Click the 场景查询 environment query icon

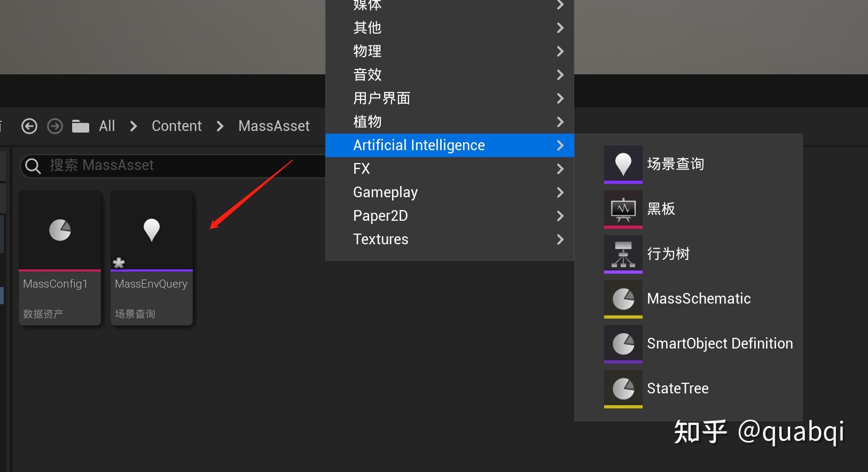tap(623, 164)
